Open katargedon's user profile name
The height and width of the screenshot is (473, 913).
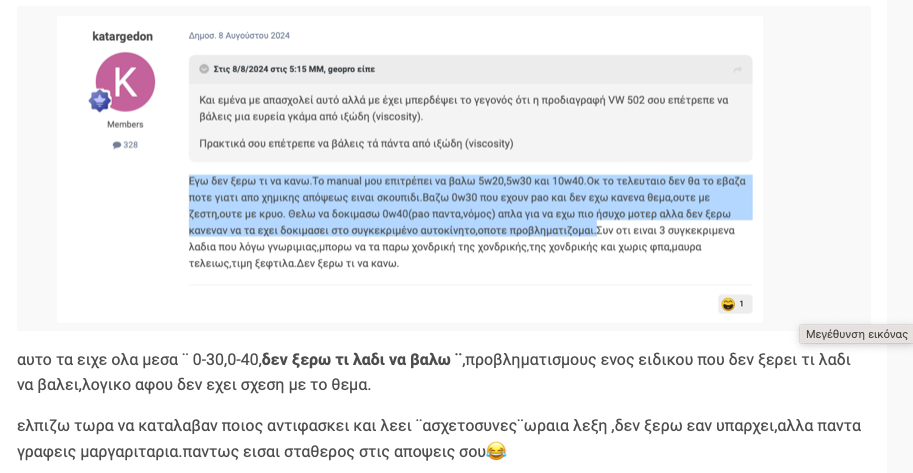tap(122, 37)
